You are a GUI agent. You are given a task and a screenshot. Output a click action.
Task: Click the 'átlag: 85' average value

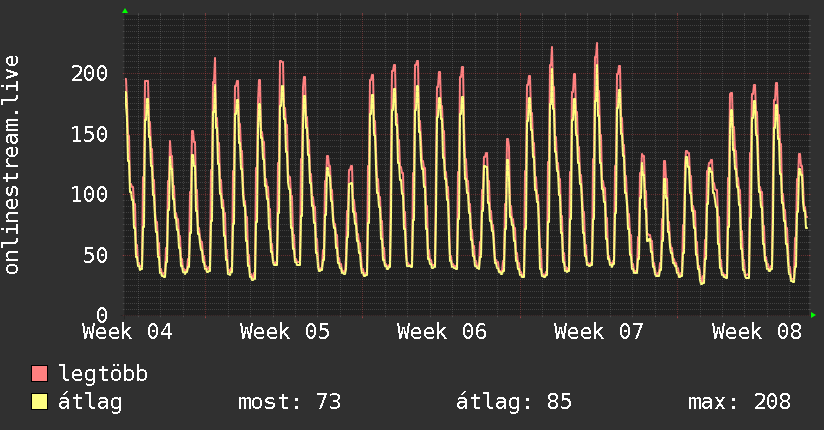pyautogui.click(x=513, y=402)
